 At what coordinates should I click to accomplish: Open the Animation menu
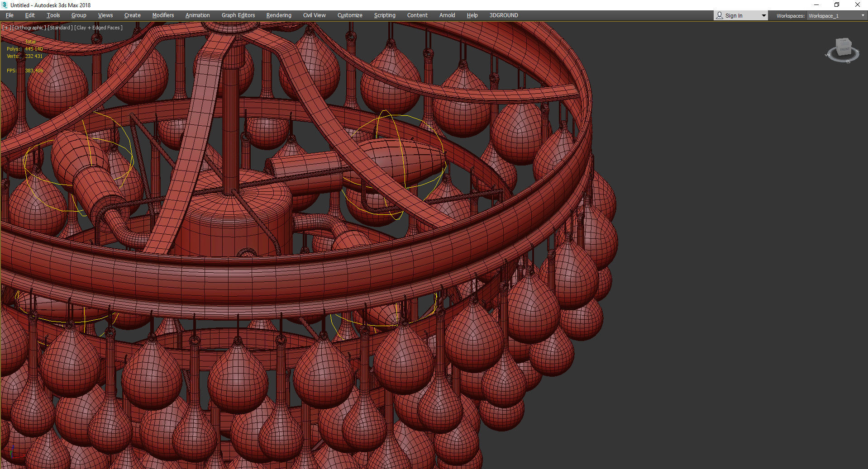click(198, 15)
